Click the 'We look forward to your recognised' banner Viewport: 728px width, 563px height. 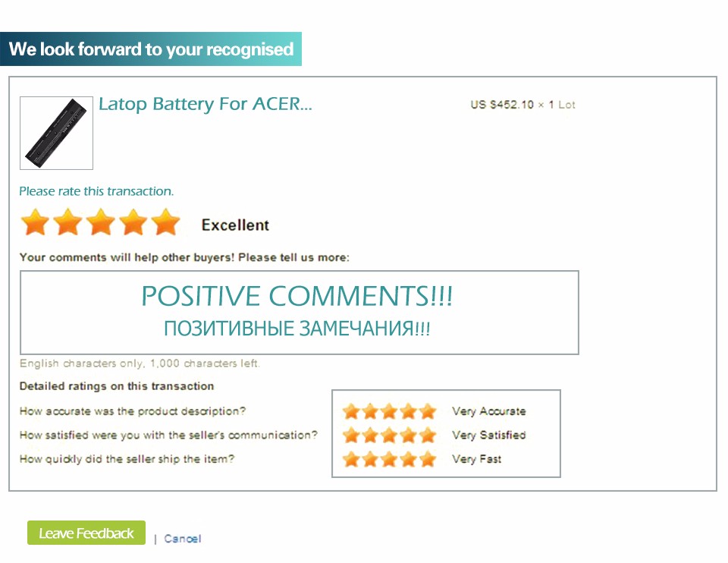pyautogui.click(x=151, y=49)
